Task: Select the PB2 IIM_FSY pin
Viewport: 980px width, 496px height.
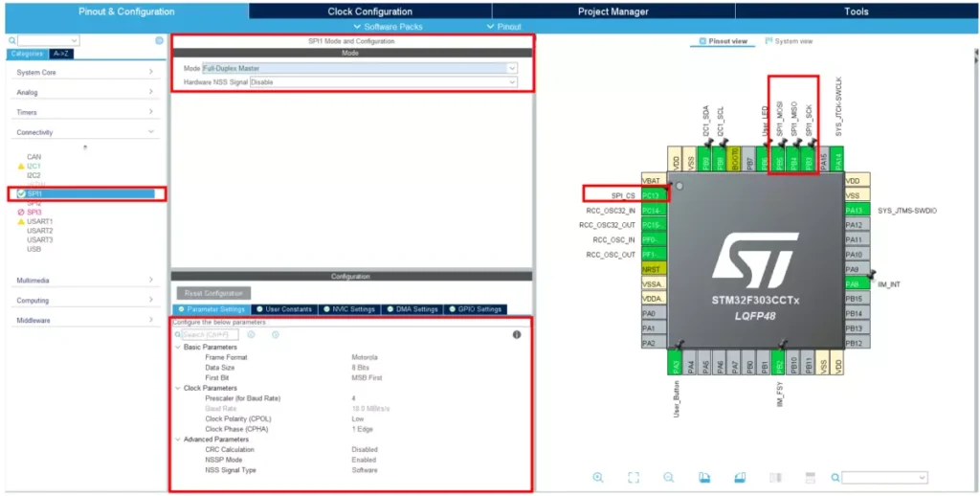Action: coord(779,363)
